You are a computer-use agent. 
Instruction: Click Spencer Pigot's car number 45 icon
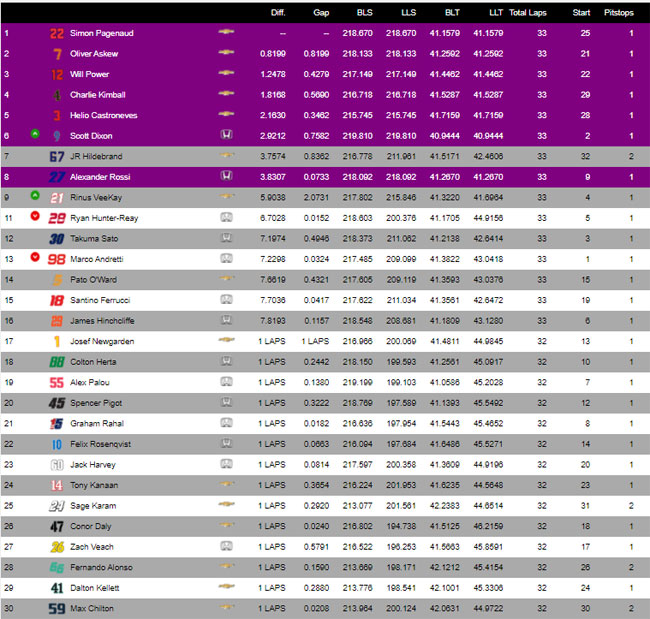coord(57,403)
